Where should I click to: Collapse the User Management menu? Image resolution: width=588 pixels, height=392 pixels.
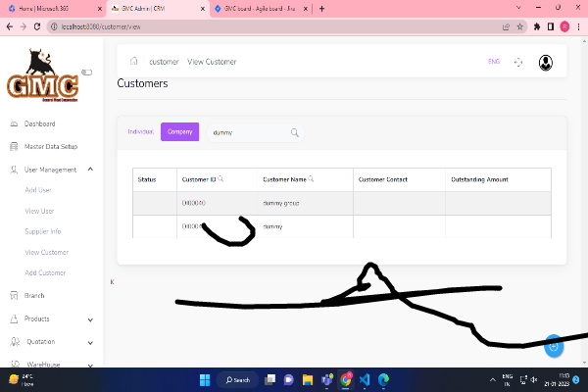(90, 170)
